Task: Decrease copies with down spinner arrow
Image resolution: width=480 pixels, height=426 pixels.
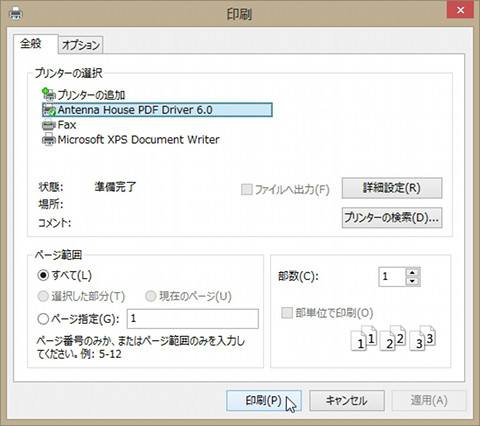Action: click(x=413, y=281)
